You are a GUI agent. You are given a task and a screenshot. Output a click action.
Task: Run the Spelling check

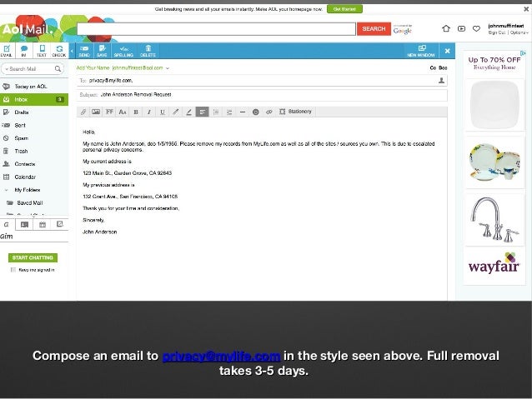tap(123, 51)
